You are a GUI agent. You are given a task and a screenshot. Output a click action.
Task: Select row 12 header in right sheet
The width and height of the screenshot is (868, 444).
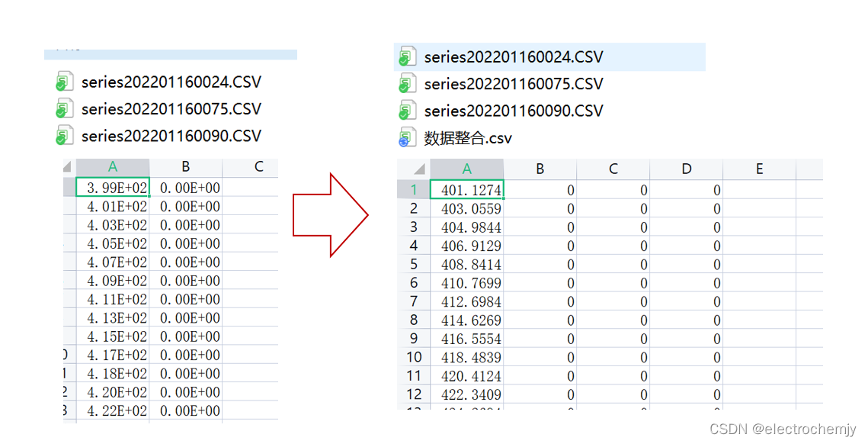click(414, 394)
